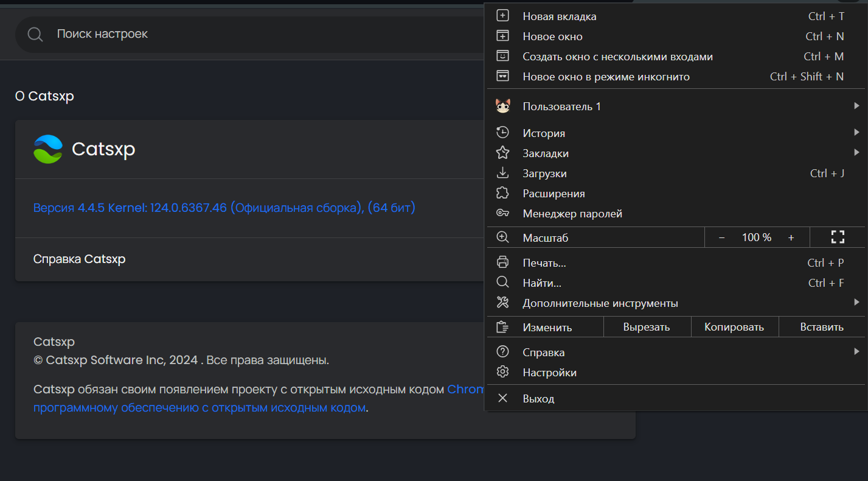Viewport: 868px width, 481px height.
Task: Click the Catsxp logo
Action: coord(48,149)
